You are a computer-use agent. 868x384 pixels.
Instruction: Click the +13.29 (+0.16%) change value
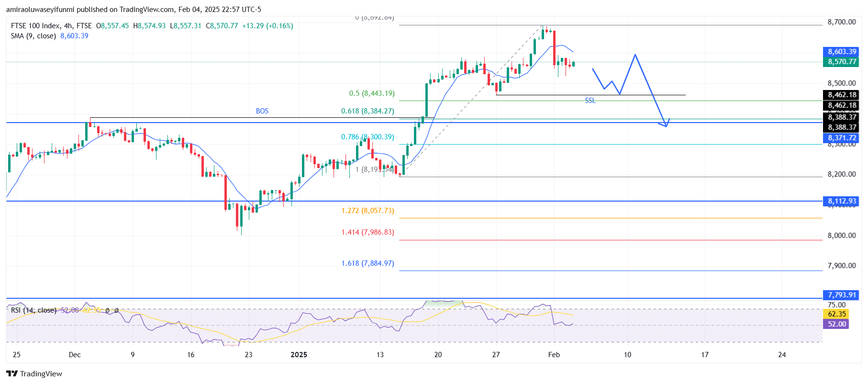[x=267, y=26]
